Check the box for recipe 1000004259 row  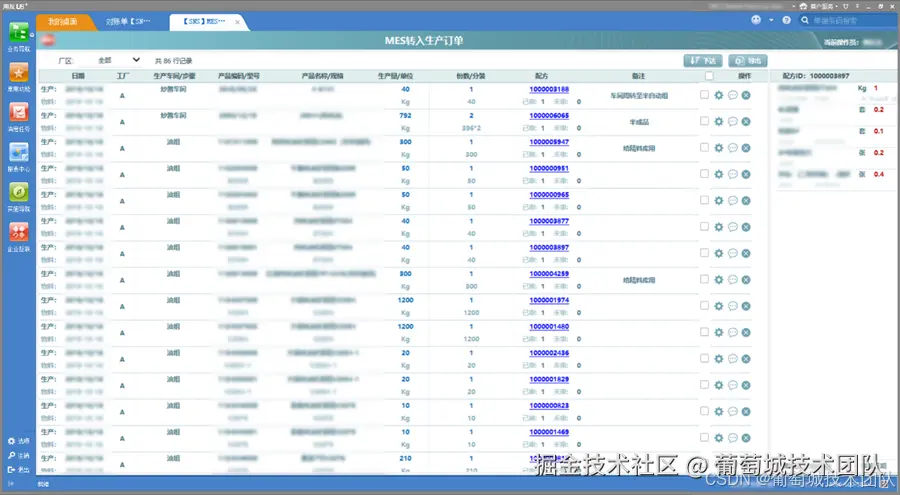tap(704, 280)
